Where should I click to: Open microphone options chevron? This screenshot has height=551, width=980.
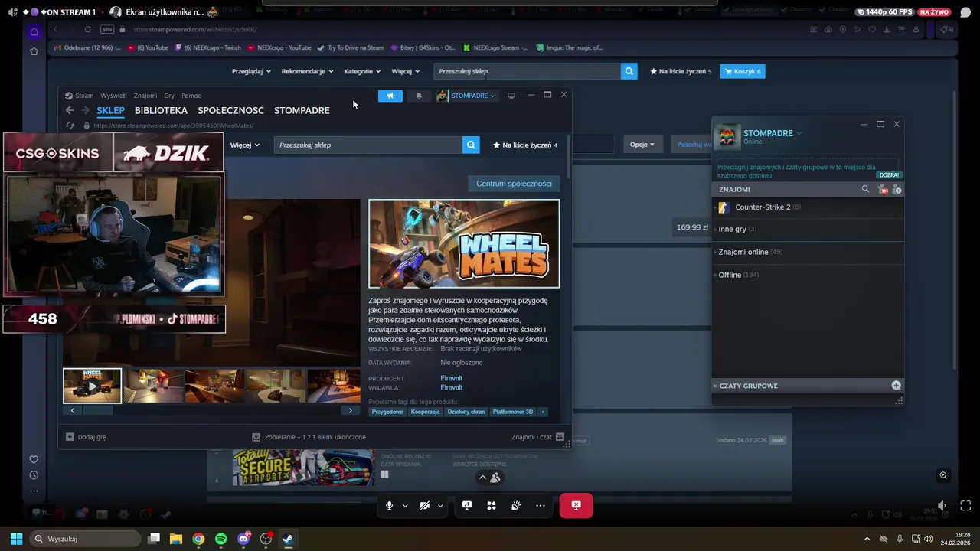pyautogui.click(x=405, y=505)
